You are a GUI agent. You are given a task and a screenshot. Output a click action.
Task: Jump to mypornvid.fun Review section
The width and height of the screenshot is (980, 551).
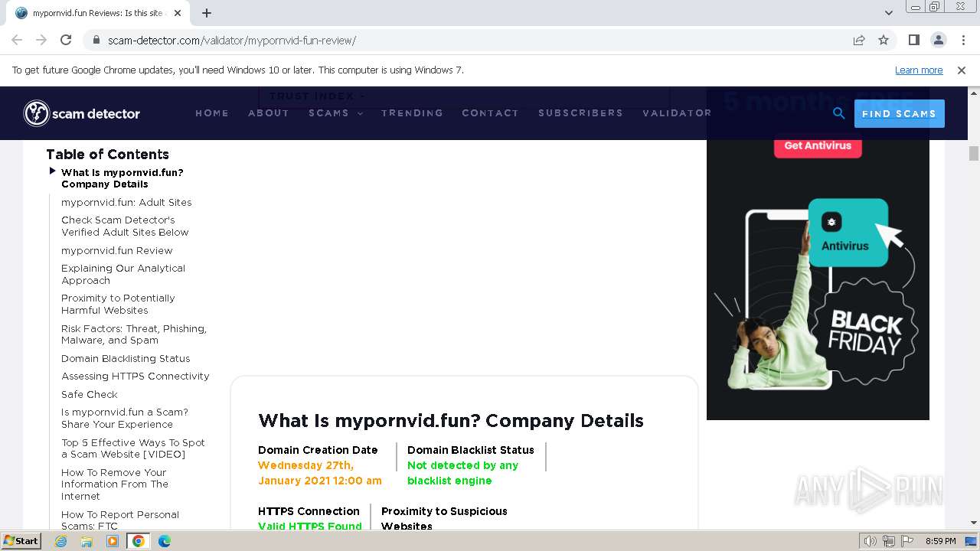click(x=117, y=250)
